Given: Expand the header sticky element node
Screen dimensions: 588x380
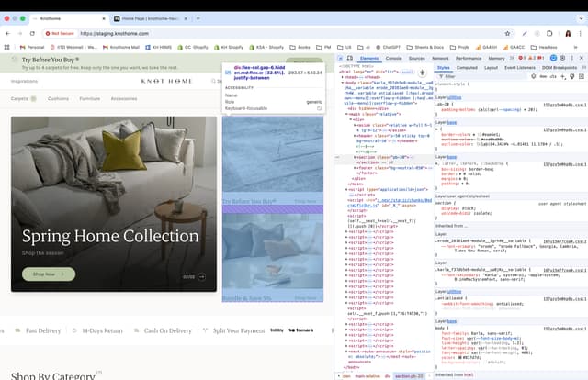Looking at the screenshot, I should pyautogui.click(x=355, y=136).
